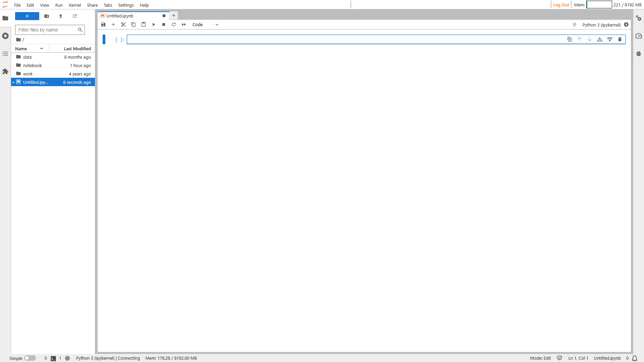644x362 pixels.
Task: Click the Upload Files icon
Action: click(61, 16)
